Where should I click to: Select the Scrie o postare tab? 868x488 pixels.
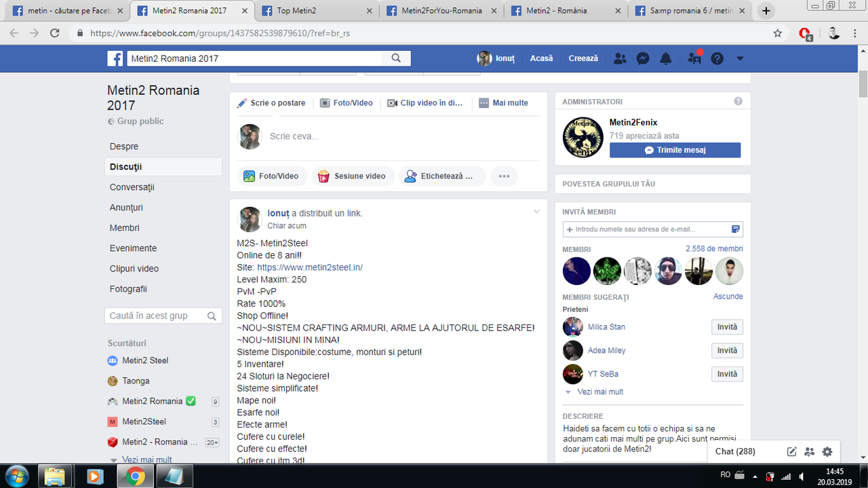(x=271, y=103)
